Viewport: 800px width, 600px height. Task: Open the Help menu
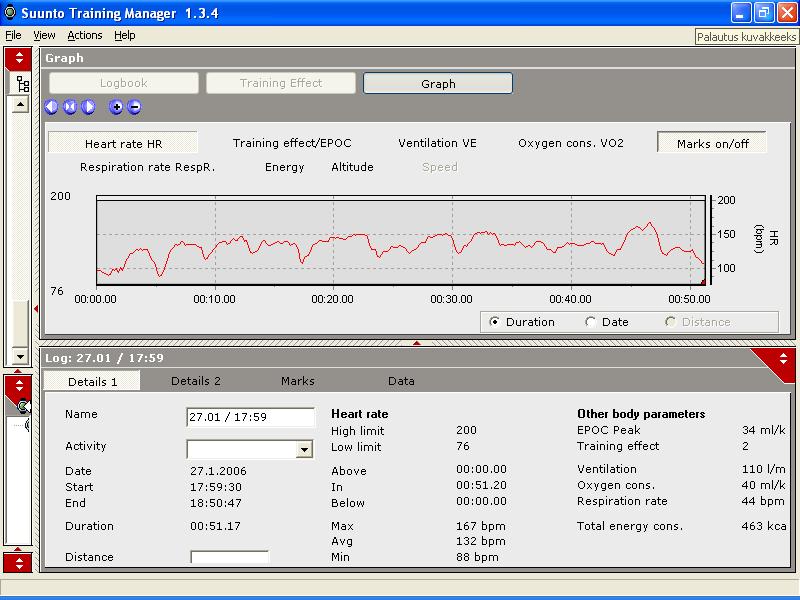(124, 35)
